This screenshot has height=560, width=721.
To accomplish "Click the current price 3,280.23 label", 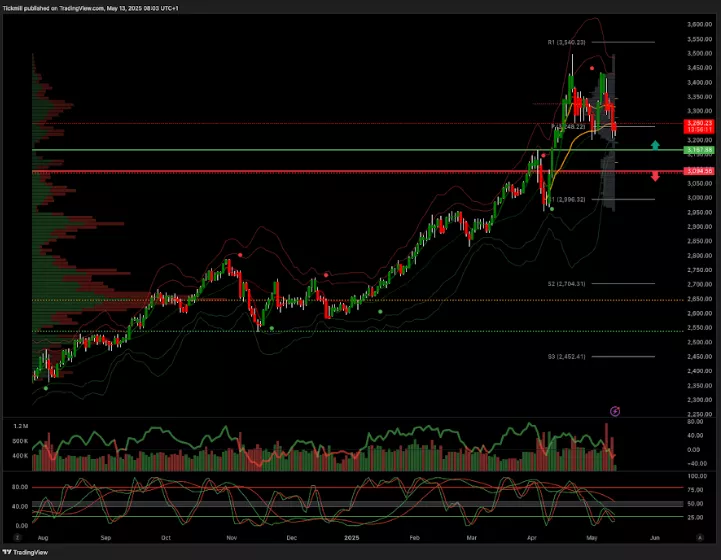I will tap(698, 124).
